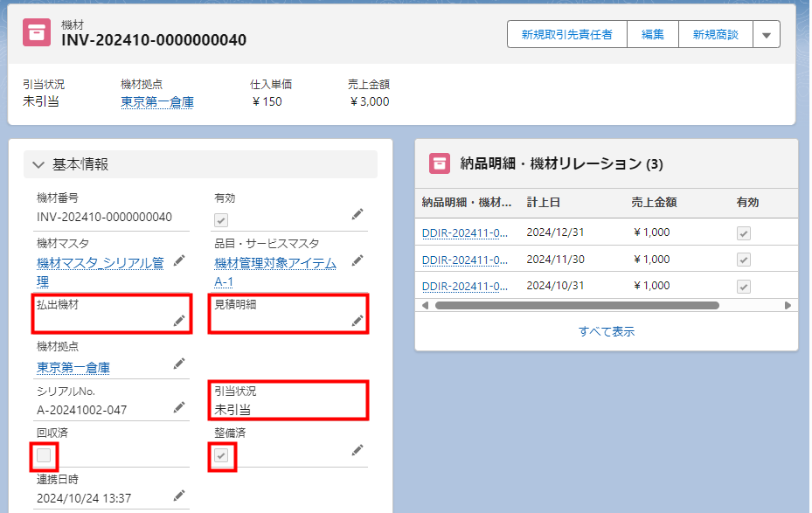Click pencil icon for 品目・サービスマスタ

[x=357, y=260]
